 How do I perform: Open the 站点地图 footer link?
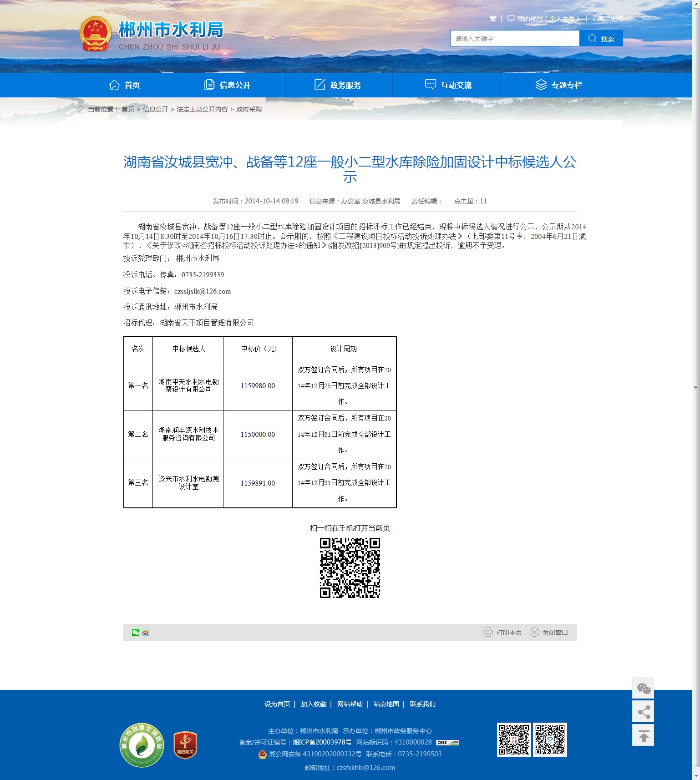[386, 704]
